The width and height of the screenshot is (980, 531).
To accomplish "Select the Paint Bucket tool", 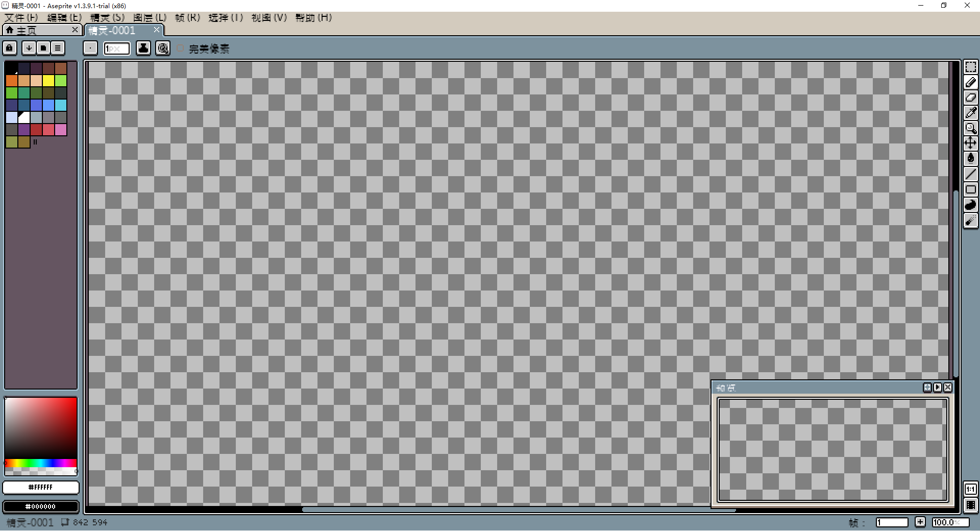I will 970,159.
